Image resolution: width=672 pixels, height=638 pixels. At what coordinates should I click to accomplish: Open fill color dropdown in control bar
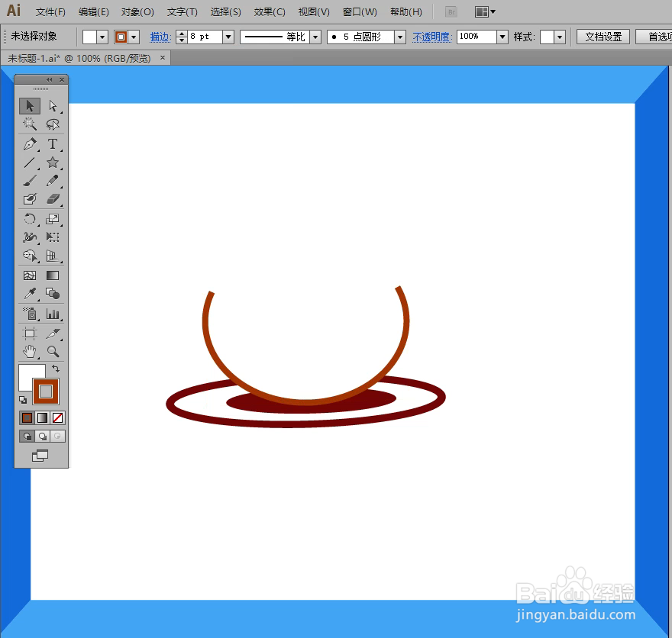tap(102, 37)
